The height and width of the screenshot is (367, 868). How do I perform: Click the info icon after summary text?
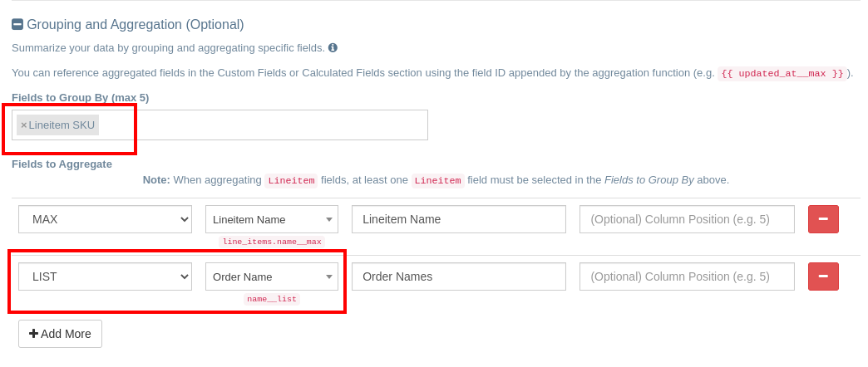(x=333, y=48)
